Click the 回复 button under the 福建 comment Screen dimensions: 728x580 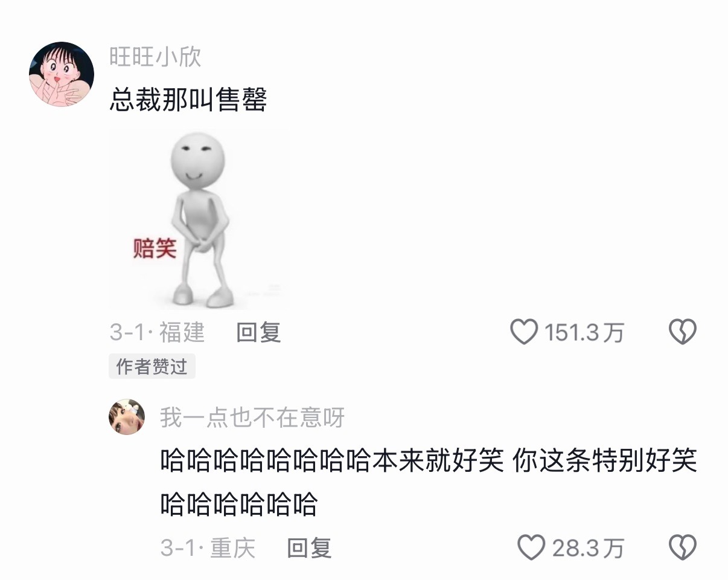(x=258, y=332)
